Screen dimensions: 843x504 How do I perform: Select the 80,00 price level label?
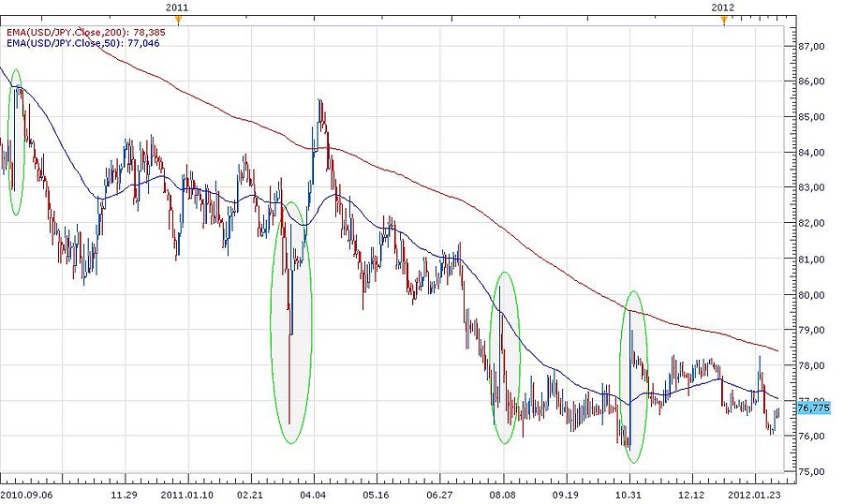tap(810, 294)
